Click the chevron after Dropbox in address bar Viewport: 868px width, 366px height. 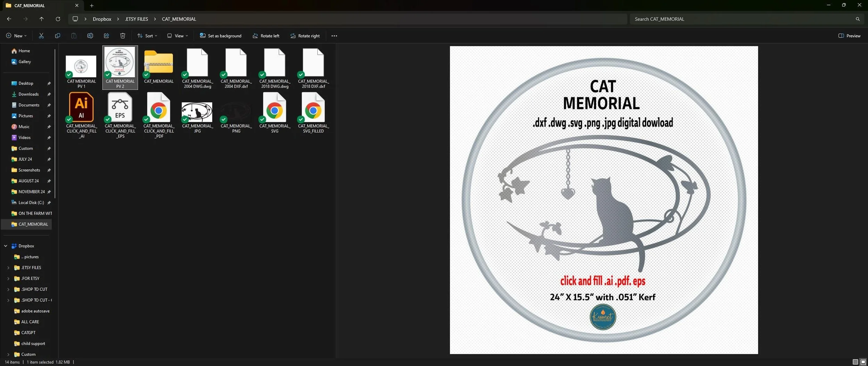(x=118, y=19)
